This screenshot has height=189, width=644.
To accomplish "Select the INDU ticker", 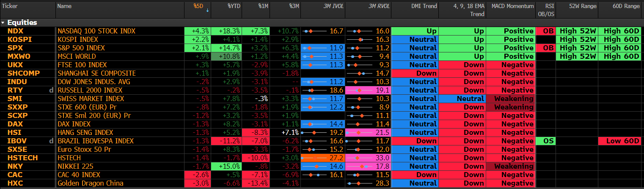I will click(x=17, y=82).
